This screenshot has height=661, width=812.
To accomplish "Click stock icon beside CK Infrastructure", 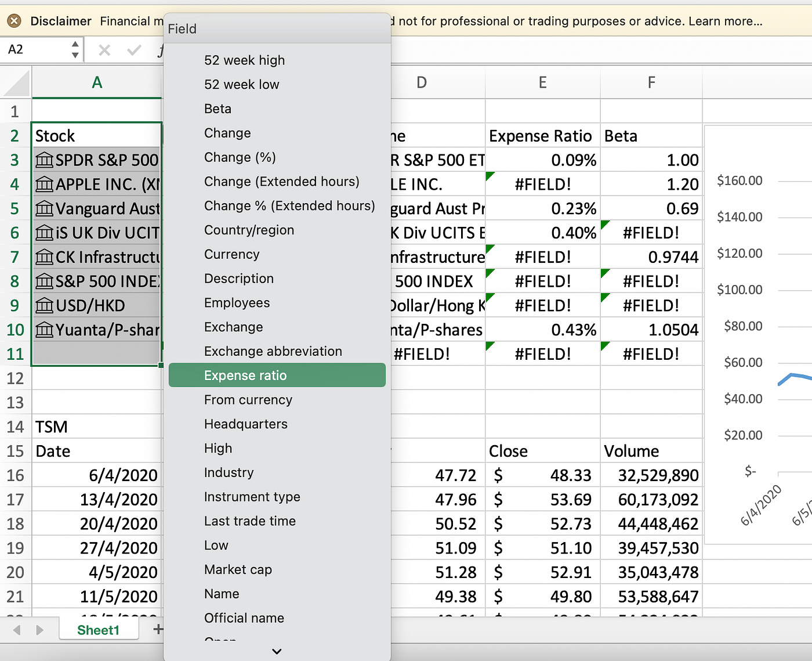I will click(x=45, y=257).
